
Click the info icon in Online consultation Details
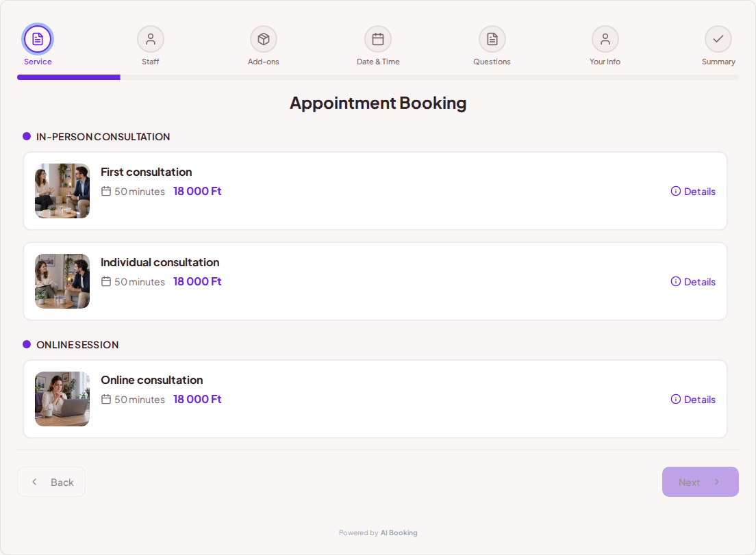tap(675, 399)
